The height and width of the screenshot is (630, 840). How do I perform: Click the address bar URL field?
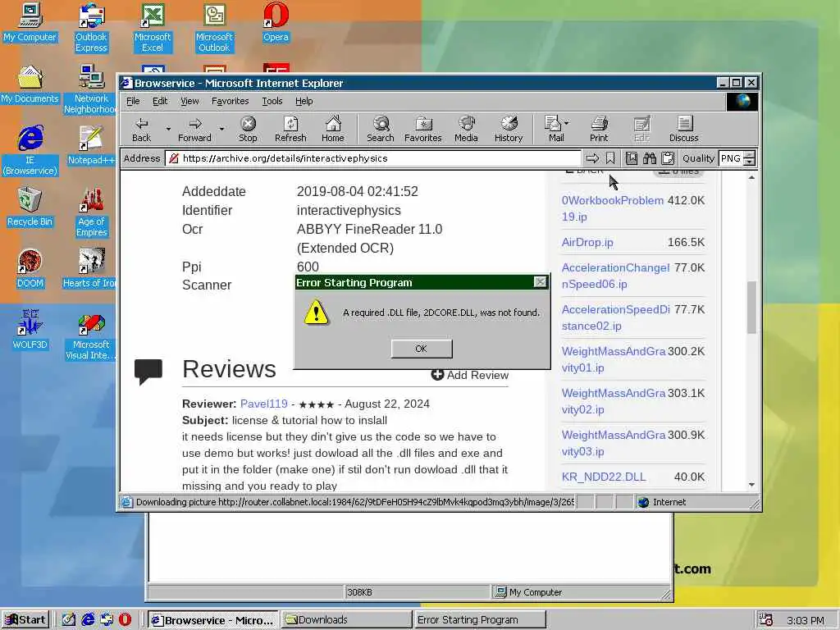(373, 158)
